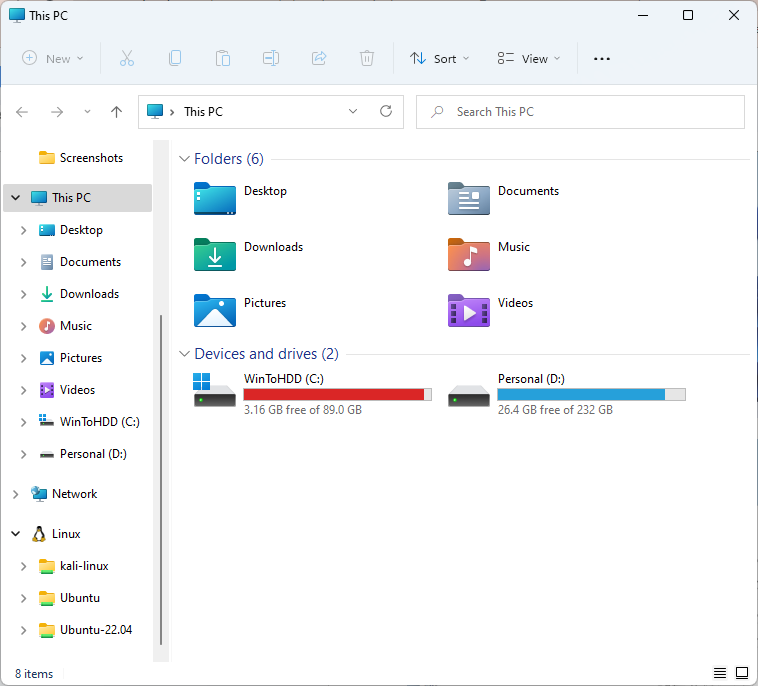Expand Downloads node in sidebar
This screenshot has width=758, height=686.
[23, 294]
